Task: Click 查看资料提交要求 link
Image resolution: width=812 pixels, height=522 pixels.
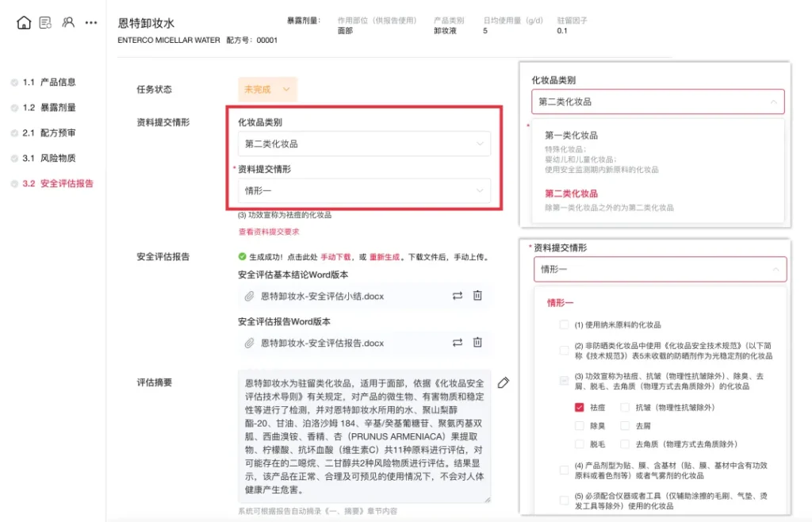Action: point(269,232)
